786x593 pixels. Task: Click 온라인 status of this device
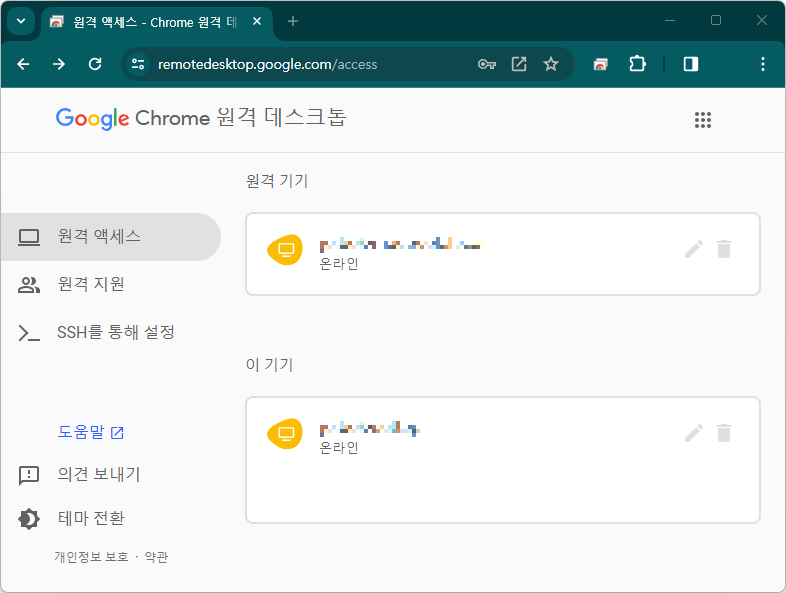(339, 448)
